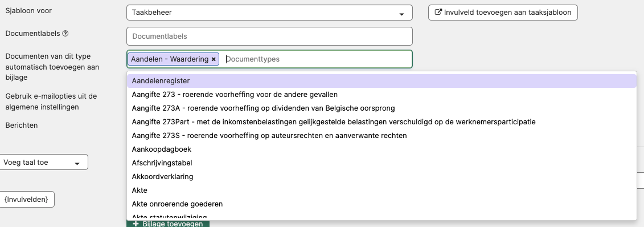The height and width of the screenshot is (227, 644).
Task: Click Invulveld toevoegen aan taaksjabloon button
Action: (x=503, y=13)
